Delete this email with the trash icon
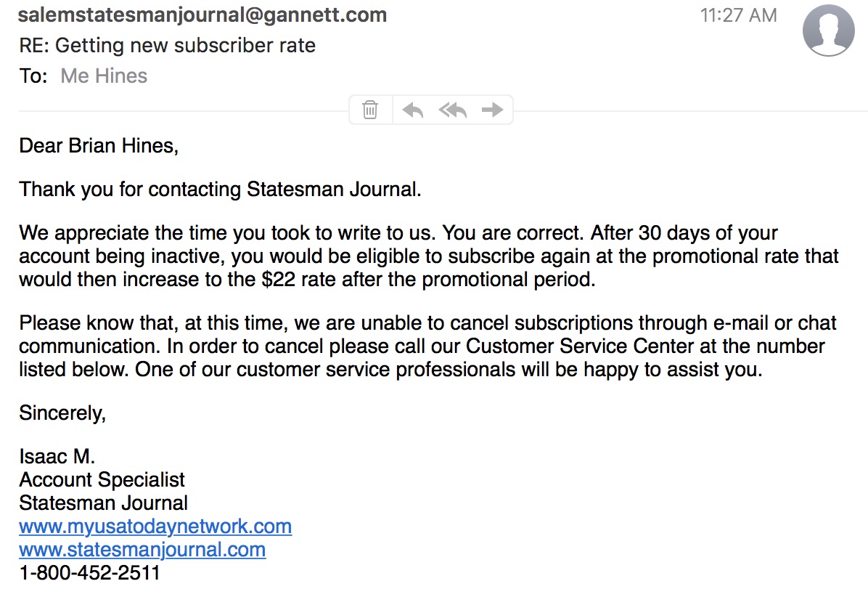868x597 pixels. point(370,110)
